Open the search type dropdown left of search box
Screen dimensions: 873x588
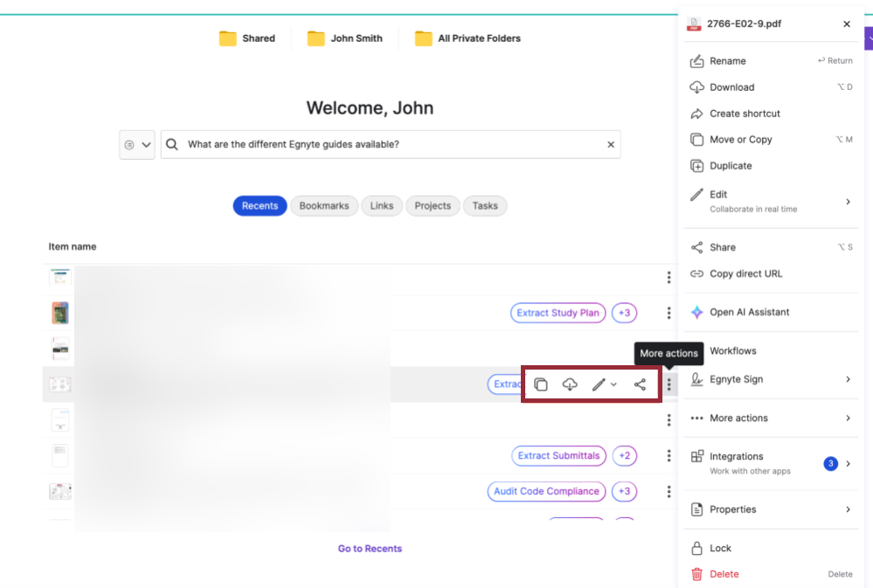pos(137,145)
